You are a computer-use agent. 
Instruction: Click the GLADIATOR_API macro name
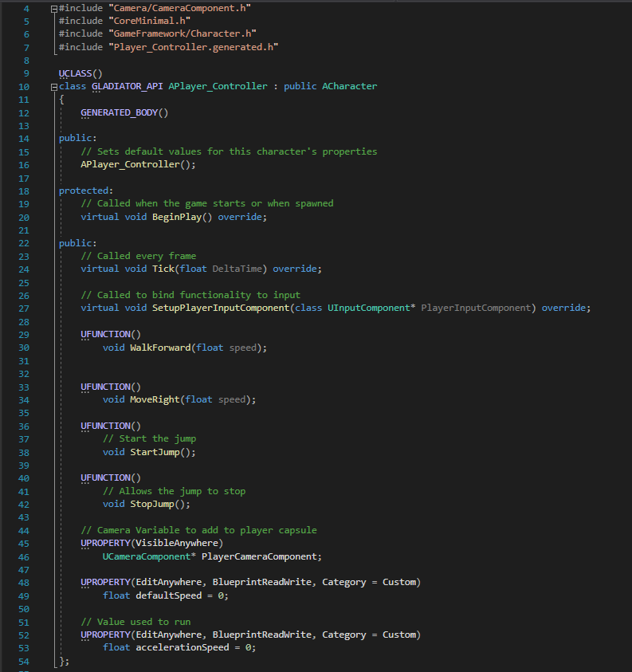pos(128,86)
